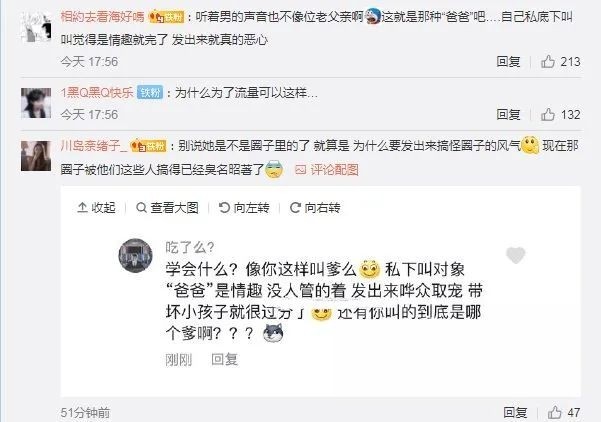Image resolution: width=601 pixels, height=422 pixels.
Task: Collapse the image with 收起
Action: [x=96, y=208]
